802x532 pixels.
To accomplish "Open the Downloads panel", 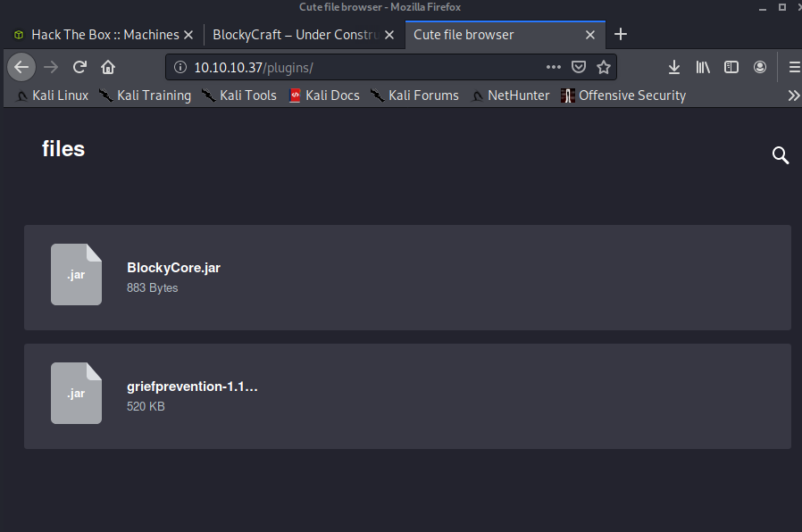I will click(674, 67).
